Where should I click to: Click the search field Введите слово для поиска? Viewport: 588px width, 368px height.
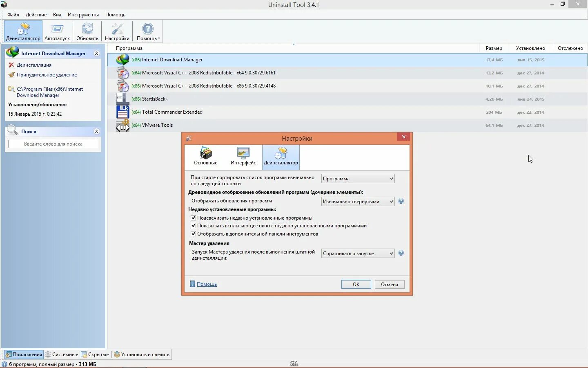pyautogui.click(x=53, y=144)
